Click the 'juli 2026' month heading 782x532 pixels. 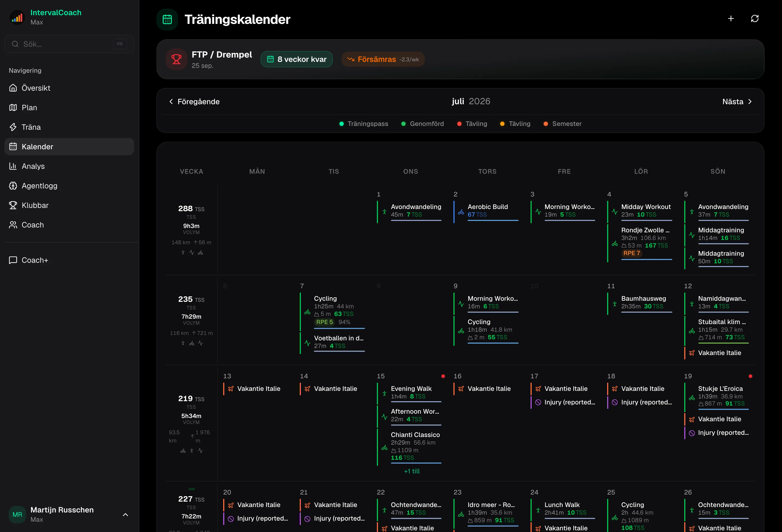(471, 101)
